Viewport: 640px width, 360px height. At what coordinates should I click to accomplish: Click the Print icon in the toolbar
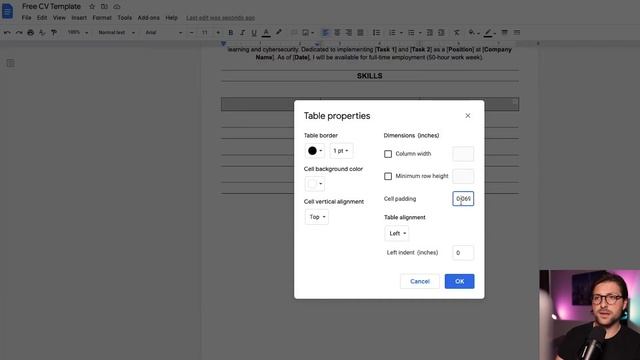tap(31, 33)
